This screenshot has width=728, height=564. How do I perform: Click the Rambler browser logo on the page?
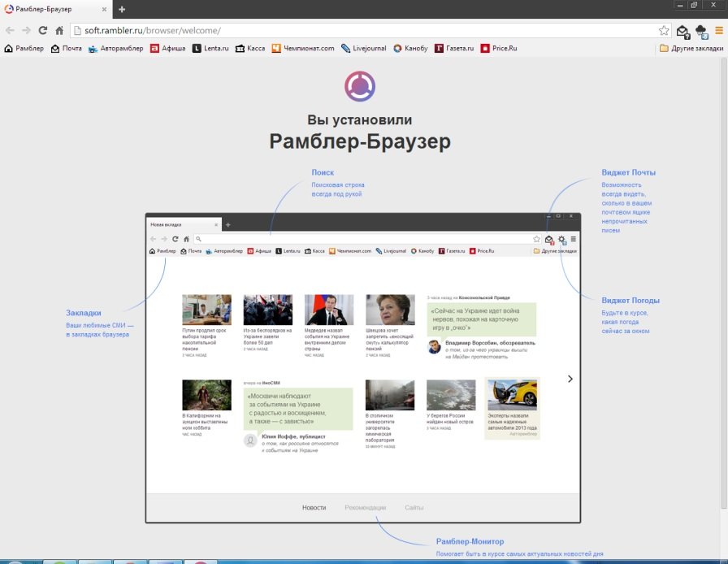pyautogui.click(x=359, y=86)
